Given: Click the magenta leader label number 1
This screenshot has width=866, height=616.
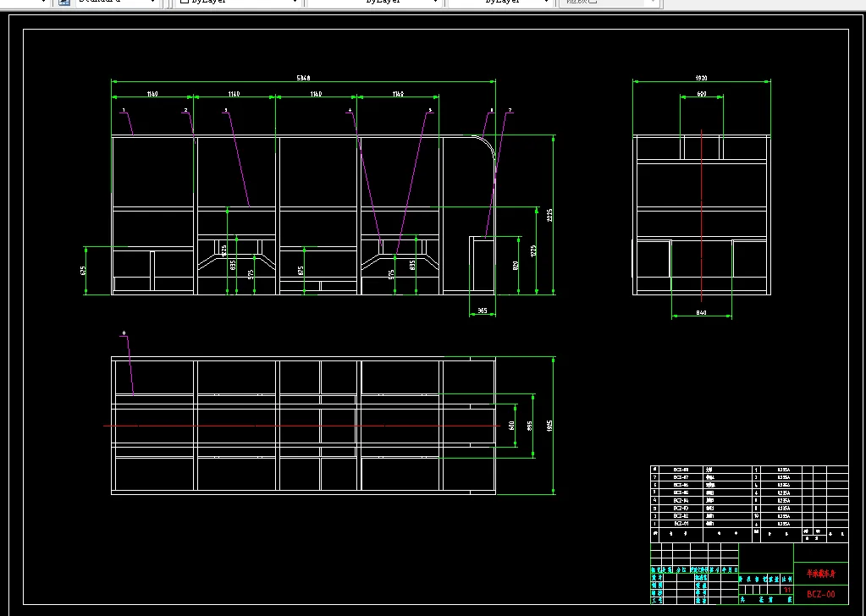Looking at the screenshot, I should pyautogui.click(x=124, y=110).
